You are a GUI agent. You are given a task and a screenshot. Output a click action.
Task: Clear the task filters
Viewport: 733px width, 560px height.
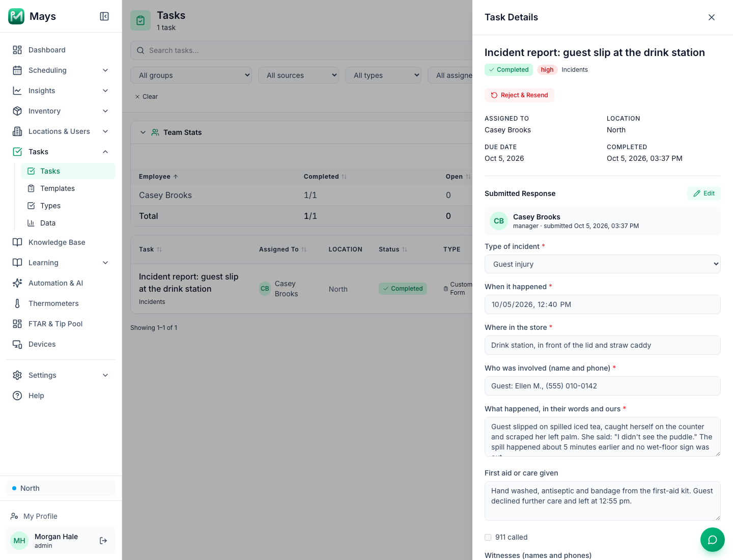[x=146, y=97]
